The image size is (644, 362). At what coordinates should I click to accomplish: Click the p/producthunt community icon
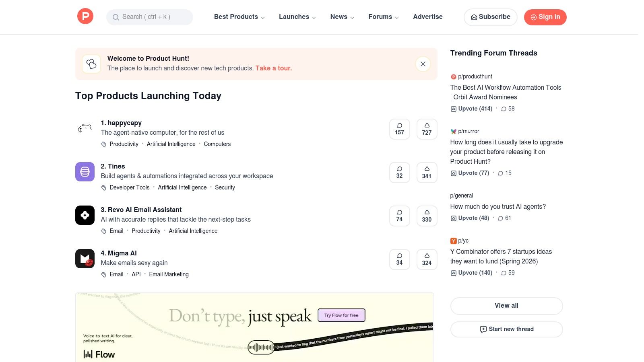(x=454, y=76)
